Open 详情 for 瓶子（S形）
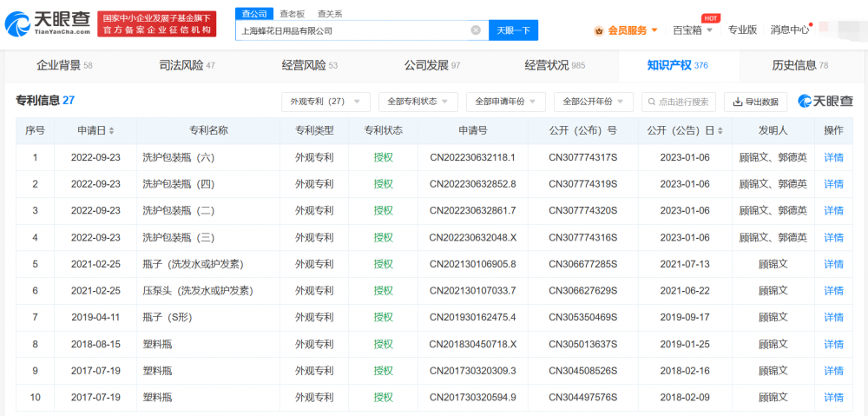Viewport: 868px width, 416px height. [x=833, y=317]
